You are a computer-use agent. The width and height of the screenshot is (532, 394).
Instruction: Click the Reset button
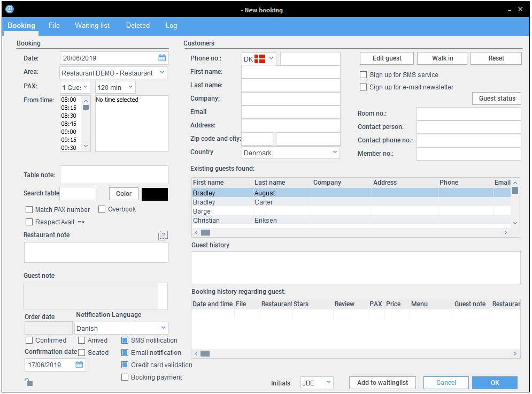click(x=496, y=58)
